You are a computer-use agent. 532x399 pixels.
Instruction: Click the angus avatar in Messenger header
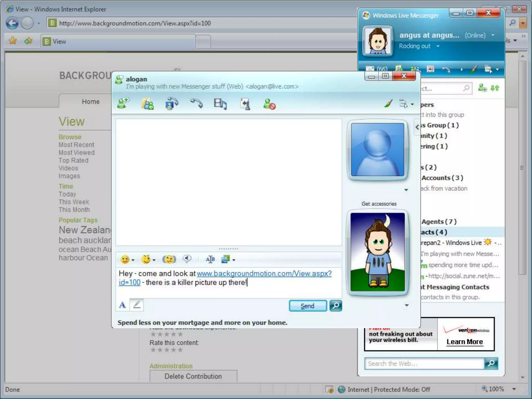[377, 41]
